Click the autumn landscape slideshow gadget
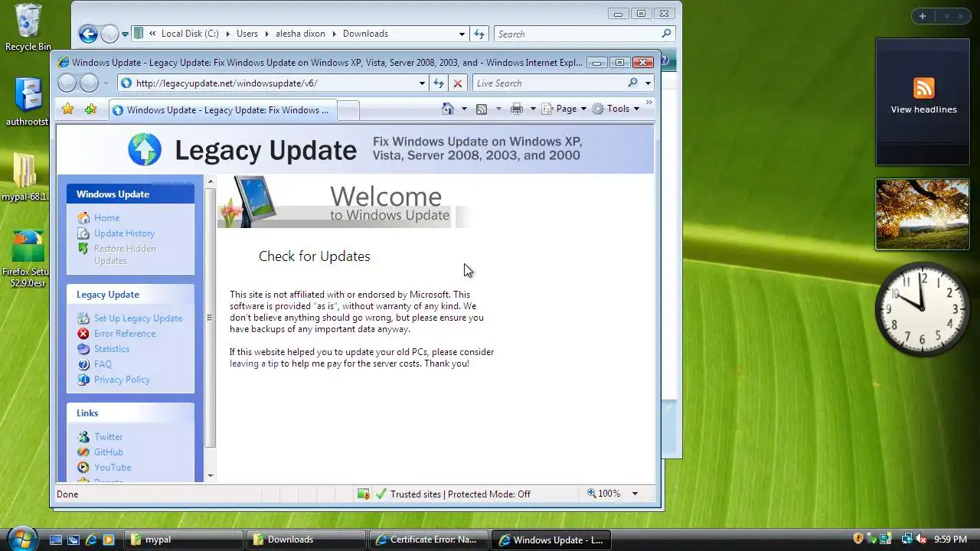Viewport: 980px width, 551px height. click(x=922, y=214)
